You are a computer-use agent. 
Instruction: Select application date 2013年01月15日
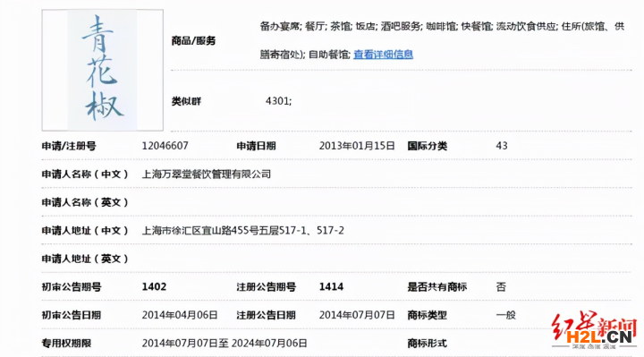[x=357, y=146]
